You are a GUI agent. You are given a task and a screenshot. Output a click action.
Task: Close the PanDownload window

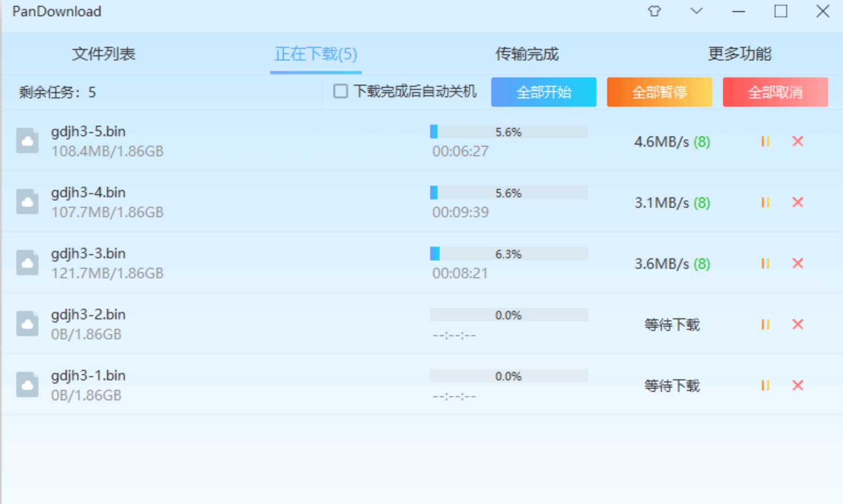coord(823,11)
